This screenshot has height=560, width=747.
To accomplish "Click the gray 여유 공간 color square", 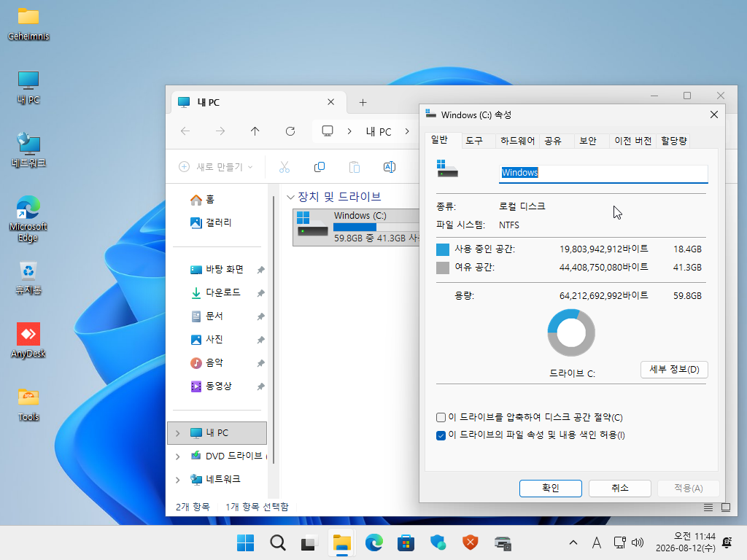I will 443,268.
